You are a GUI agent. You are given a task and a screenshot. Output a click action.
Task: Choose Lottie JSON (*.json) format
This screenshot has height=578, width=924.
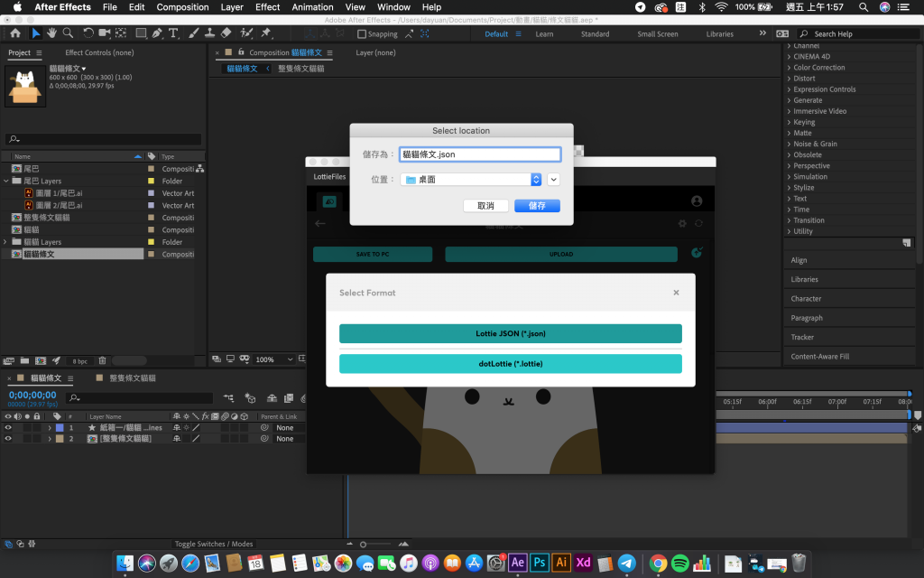tap(511, 334)
